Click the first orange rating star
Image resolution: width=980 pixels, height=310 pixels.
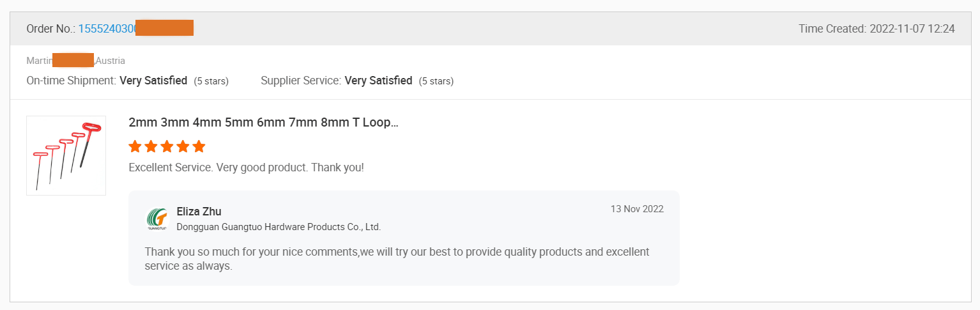(x=135, y=146)
